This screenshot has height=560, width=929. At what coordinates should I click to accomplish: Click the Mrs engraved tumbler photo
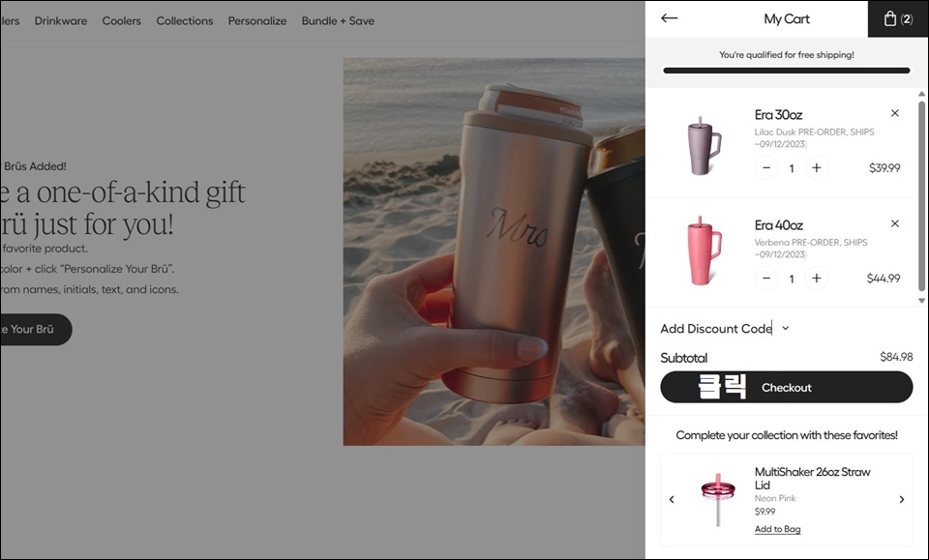click(x=494, y=251)
